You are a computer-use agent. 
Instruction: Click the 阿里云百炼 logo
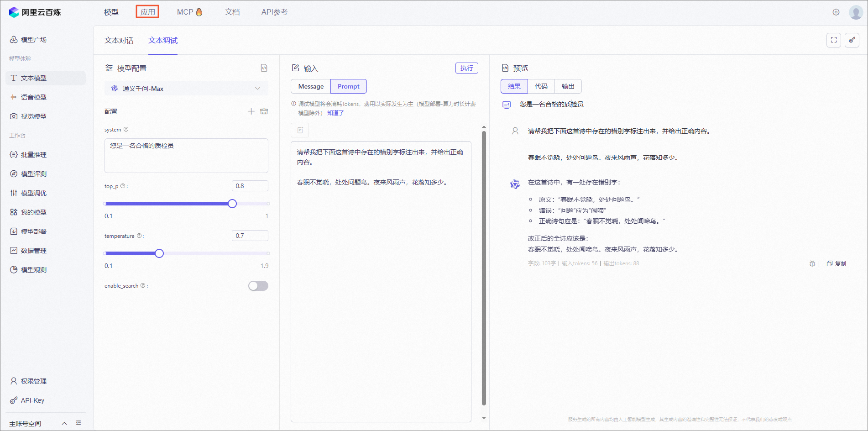(x=35, y=12)
